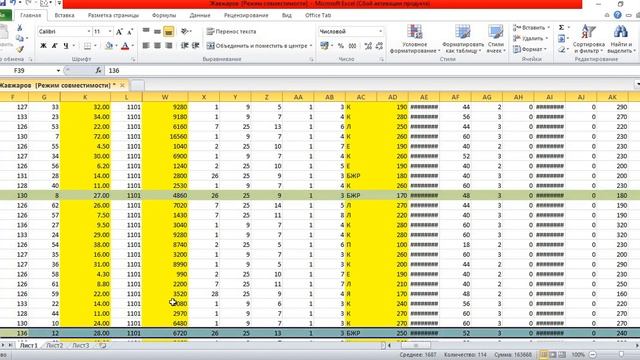Click the zoom out minus button
The image size is (640, 360).
(x=593, y=355)
